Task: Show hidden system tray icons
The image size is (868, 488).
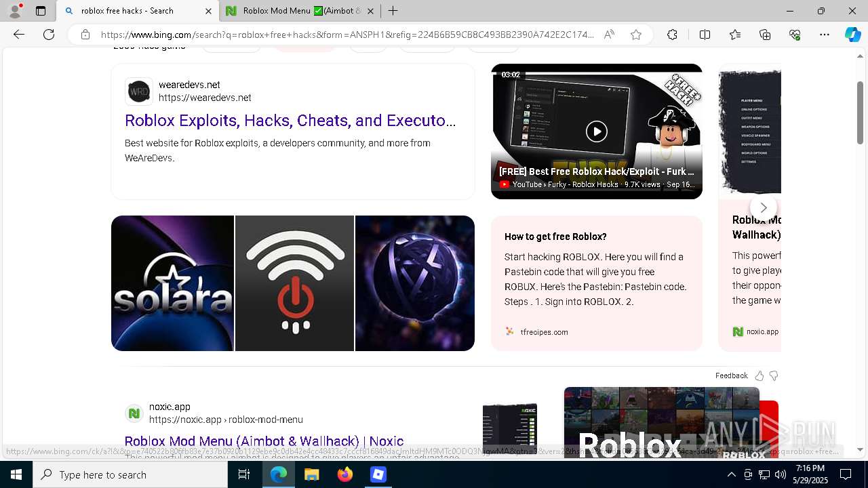Action: tap(731, 474)
